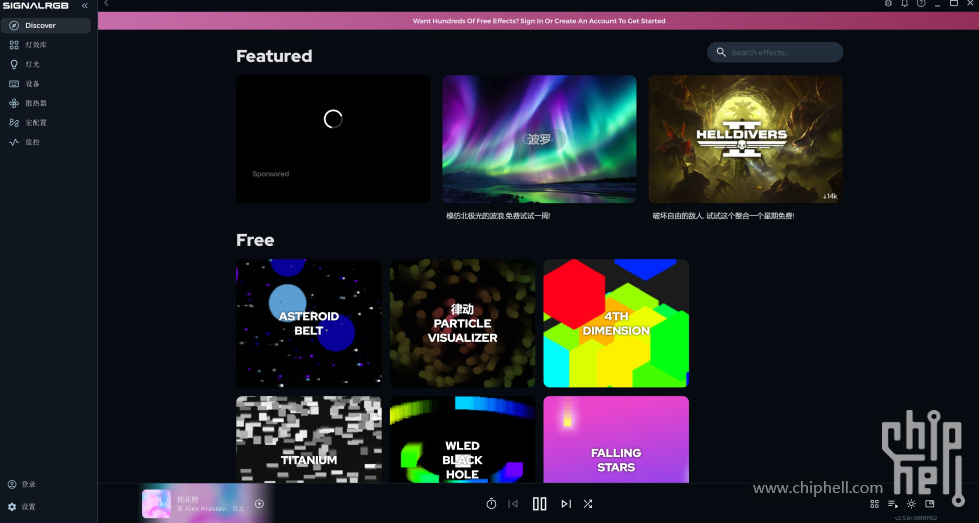This screenshot has width=979, height=523.
Task: Click the search magnifier icon
Action: pyautogui.click(x=721, y=52)
